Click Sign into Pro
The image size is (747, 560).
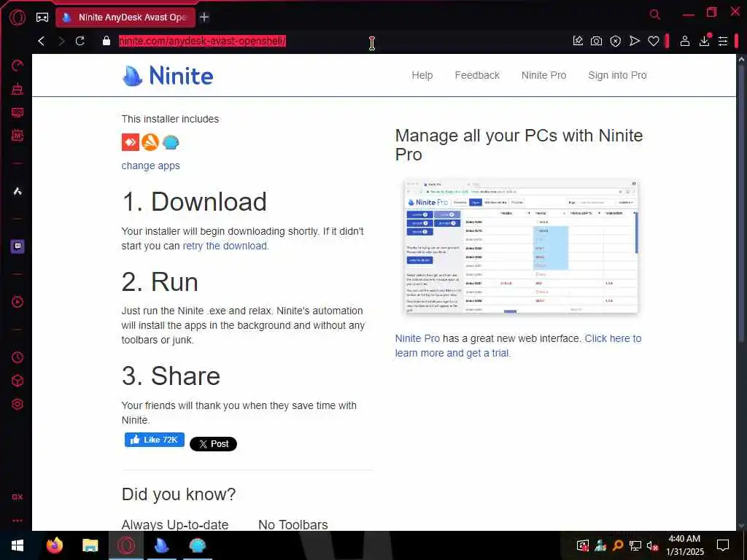point(617,75)
